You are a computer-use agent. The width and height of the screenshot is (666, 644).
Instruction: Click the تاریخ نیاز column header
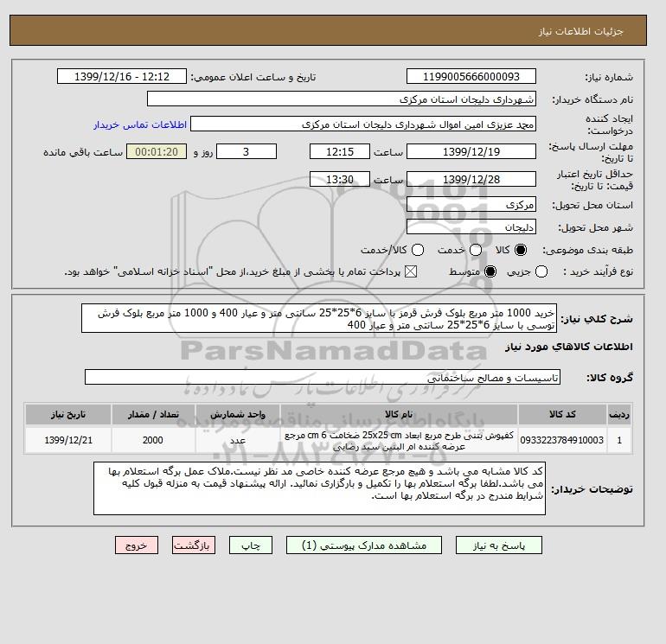[68, 414]
